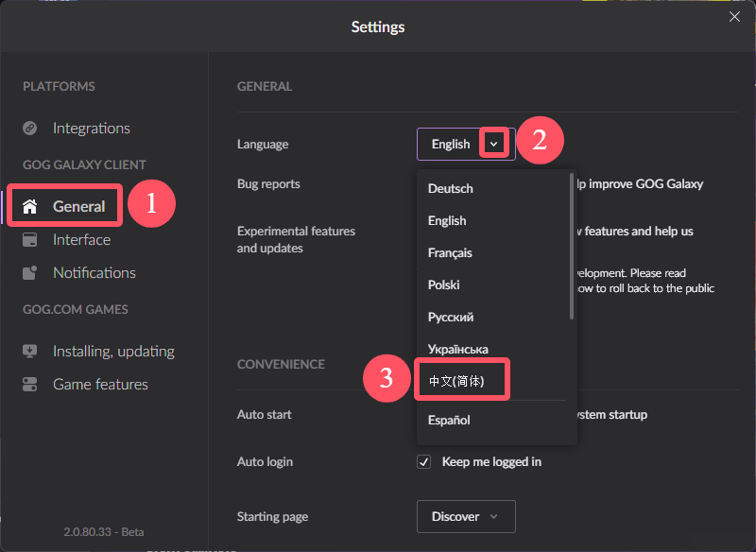Go to Game features settings
Image resolution: width=756 pixels, height=552 pixels.
pyautogui.click(x=100, y=385)
